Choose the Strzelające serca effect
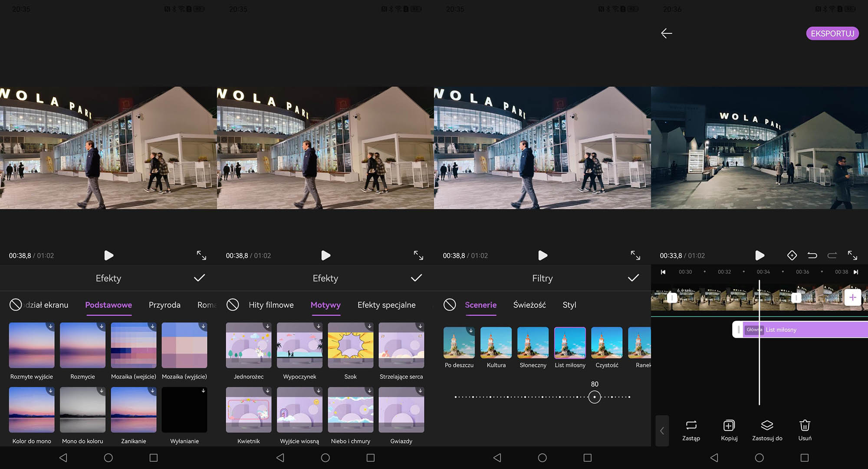Viewport: 868px width, 469px height. pyautogui.click(x=401, y=345)
